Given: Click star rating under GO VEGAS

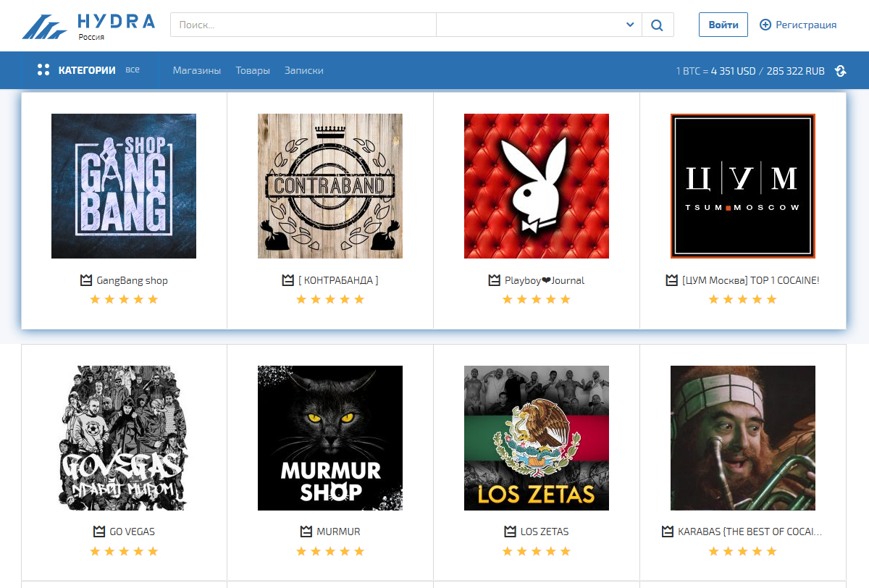Looking at the screenshot, I should 124,551.
